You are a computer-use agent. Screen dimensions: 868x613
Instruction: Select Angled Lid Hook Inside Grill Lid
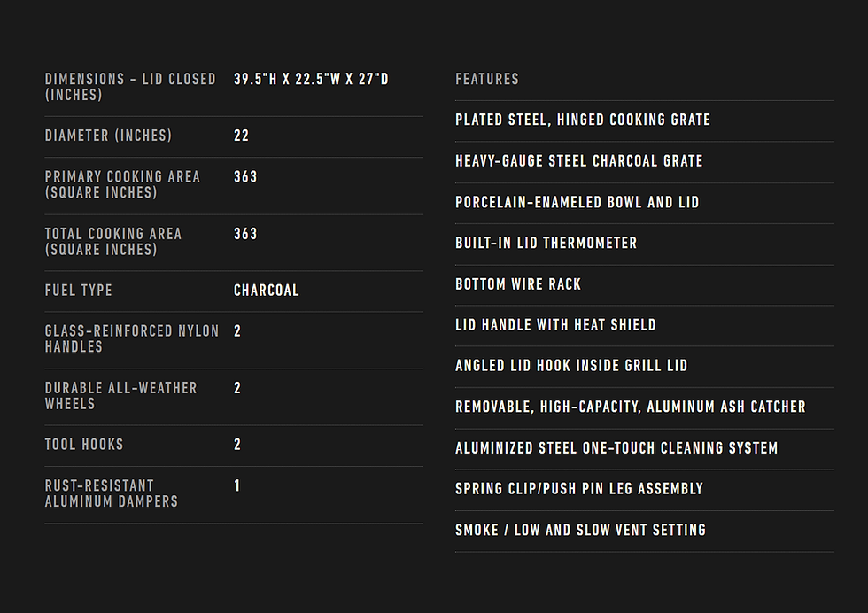point(571,366)
